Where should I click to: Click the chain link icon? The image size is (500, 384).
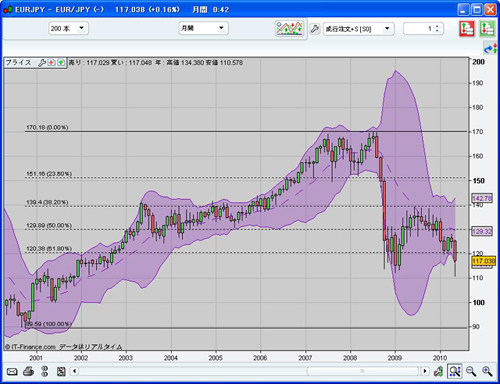coord(44,371)
